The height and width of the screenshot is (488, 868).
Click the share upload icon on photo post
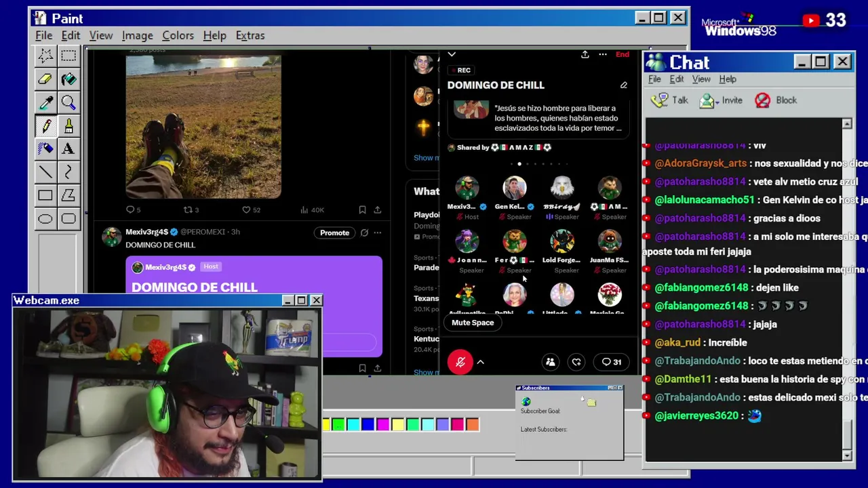(x=377, y=210)
